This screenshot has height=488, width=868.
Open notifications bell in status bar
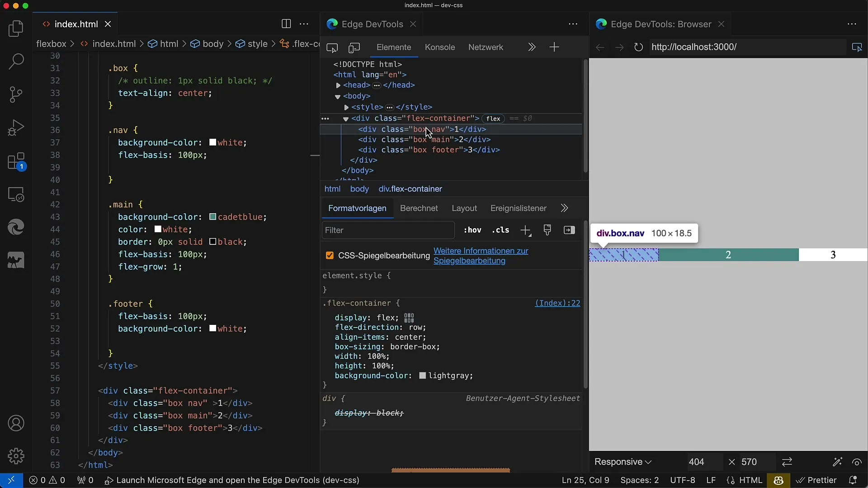pyautogui.click(x=853, y=480)
